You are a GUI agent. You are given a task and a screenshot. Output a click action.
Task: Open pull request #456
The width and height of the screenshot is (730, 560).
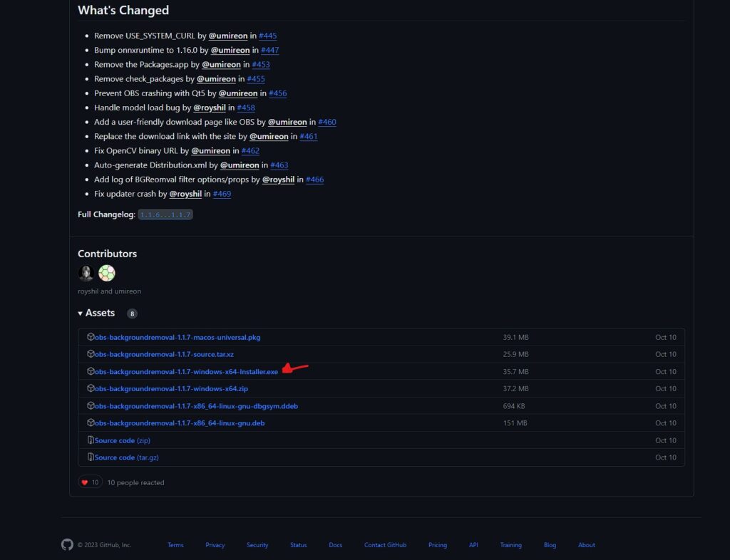tap(277, 93)
